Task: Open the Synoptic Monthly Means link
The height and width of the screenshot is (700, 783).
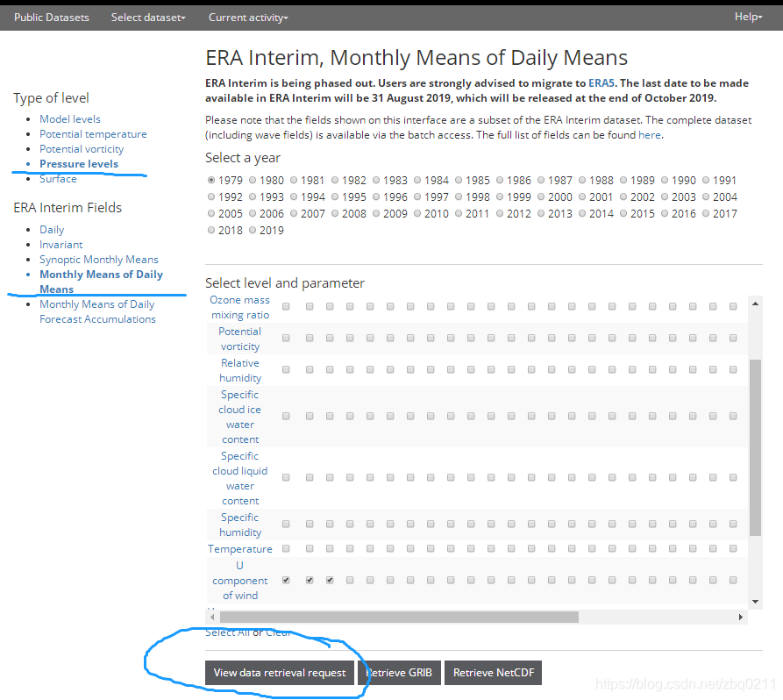Action: [x=99, y=260]
